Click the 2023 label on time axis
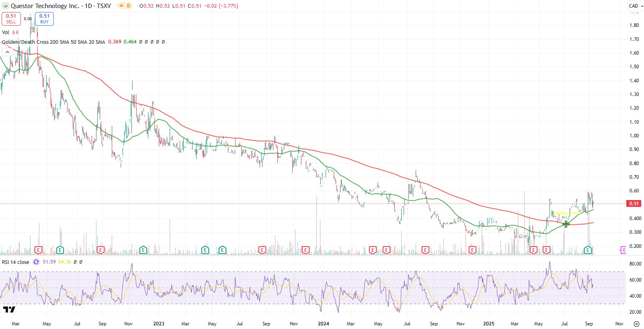Viewport: 644px width, 329px height. (158, 323)
